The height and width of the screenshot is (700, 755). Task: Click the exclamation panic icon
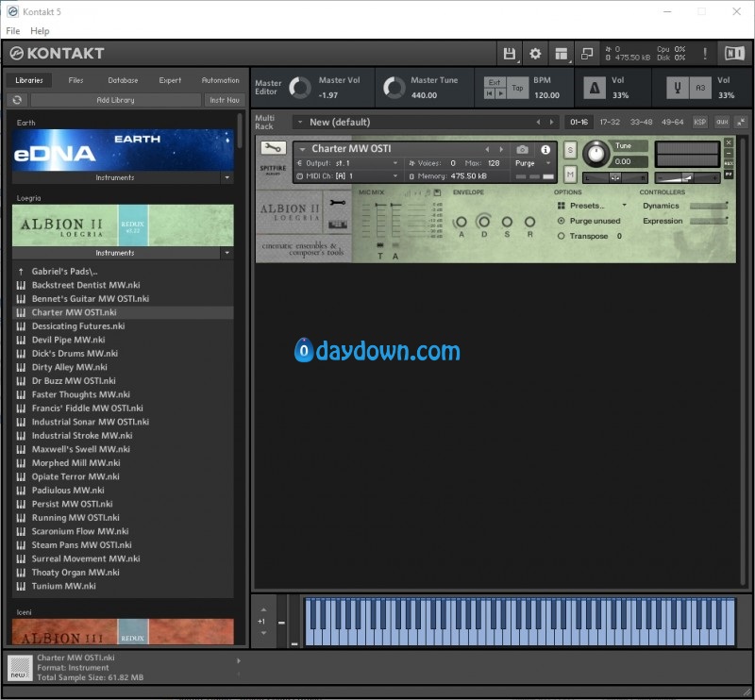[x=705, y=53]
